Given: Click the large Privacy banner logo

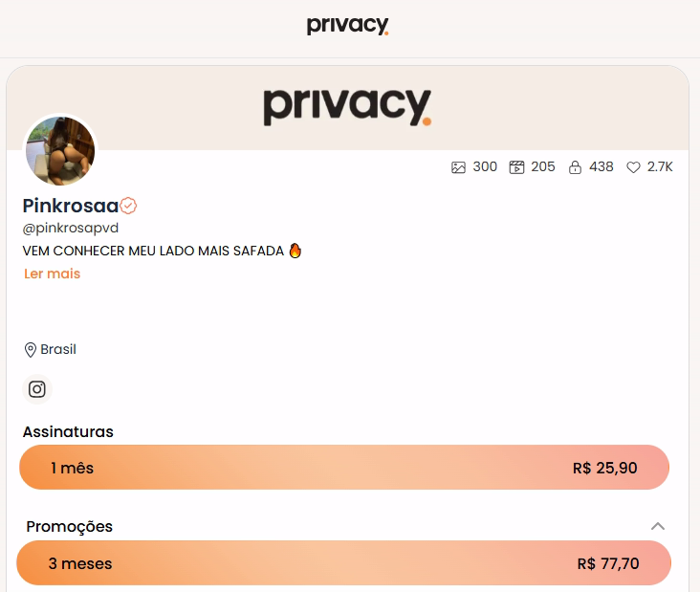Looking at the screenshot, I should point(347,107).
